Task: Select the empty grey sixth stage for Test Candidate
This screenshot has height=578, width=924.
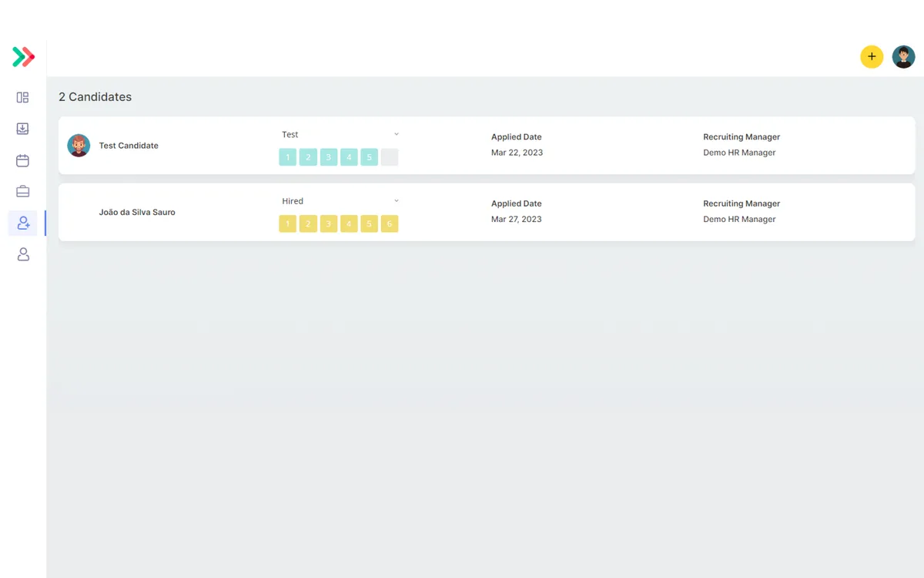Action: (390, 157)
